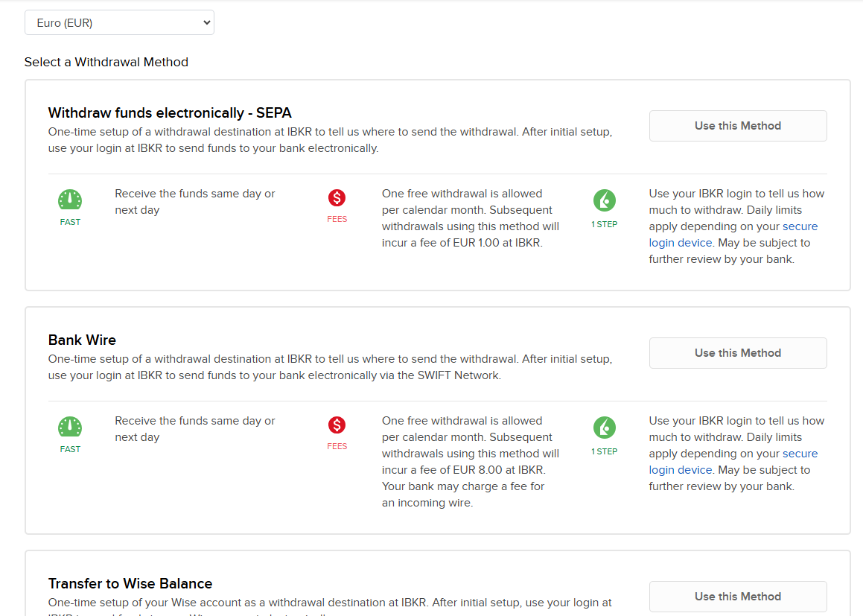The image size is (863, 616).
Task: Choose Use this Method for Bank Wire
Action: [x=737, y=353]
